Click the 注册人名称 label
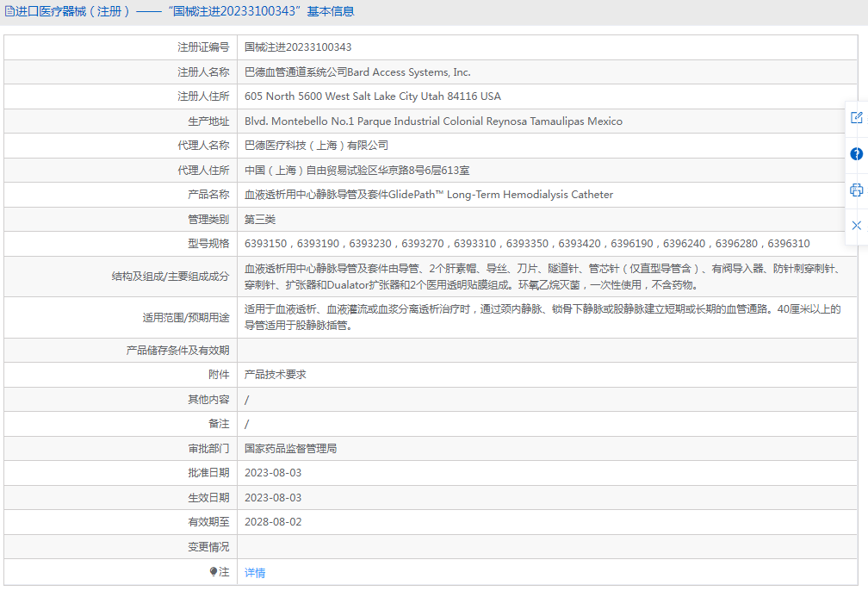Image resolution: width=868 pixels, height=591 pixels. tap(203, 72)
